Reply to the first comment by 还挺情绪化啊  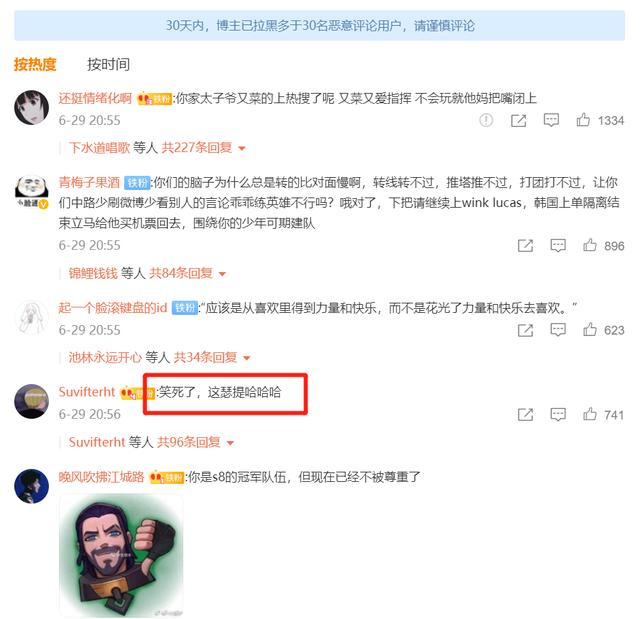tap(551, 120)
